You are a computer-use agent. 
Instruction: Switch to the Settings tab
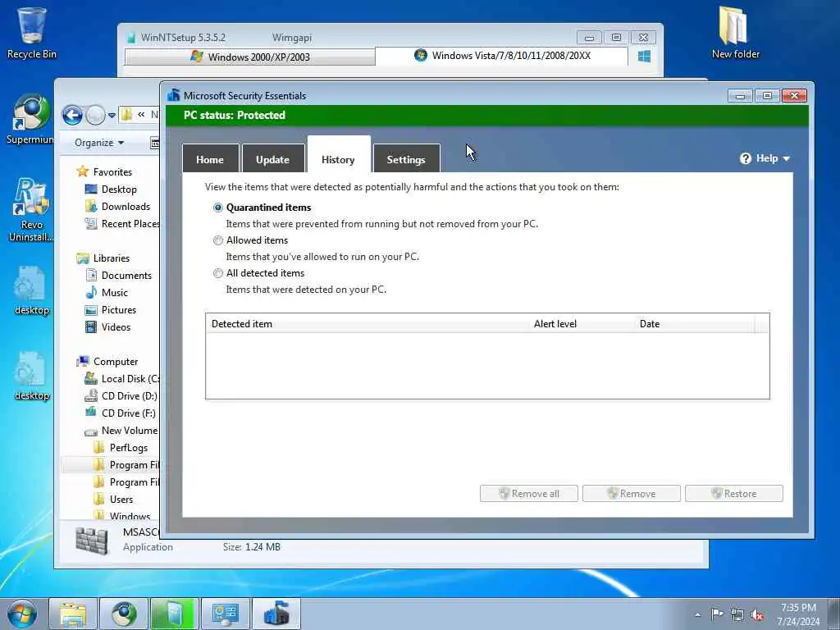click(x=406, y=159)
